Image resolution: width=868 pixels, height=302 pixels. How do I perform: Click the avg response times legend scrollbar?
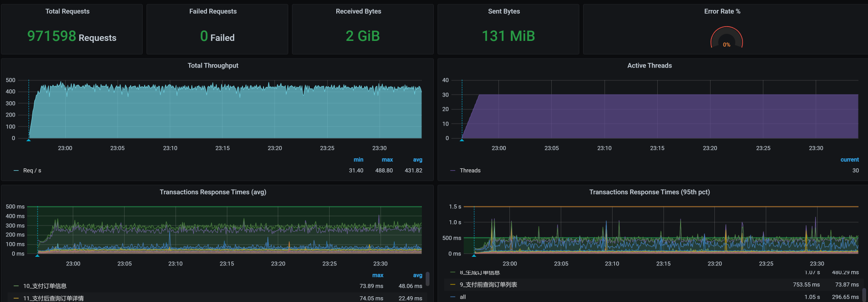(428, 279)
